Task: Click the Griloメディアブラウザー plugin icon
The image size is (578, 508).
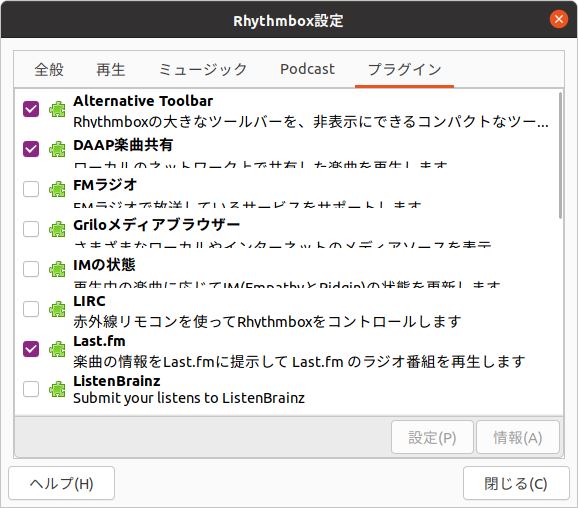Action: [57, 229]
